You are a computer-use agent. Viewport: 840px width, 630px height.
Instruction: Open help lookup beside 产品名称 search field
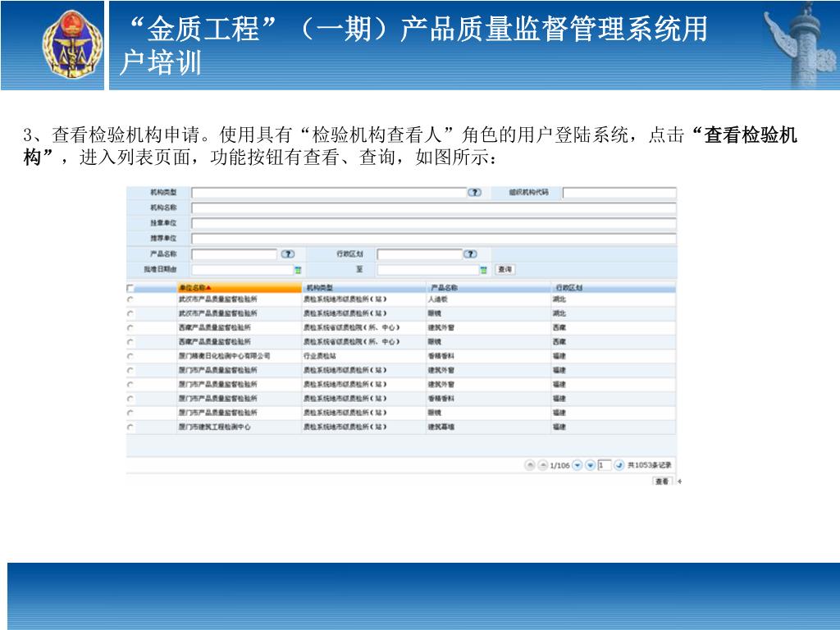(288, 254)
